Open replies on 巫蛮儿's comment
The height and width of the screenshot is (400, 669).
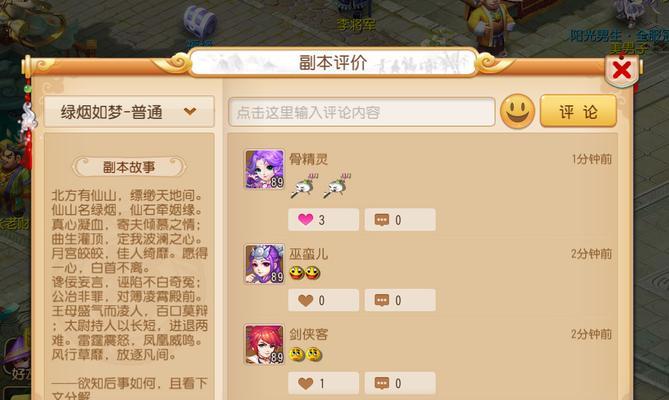coord(400,300)
